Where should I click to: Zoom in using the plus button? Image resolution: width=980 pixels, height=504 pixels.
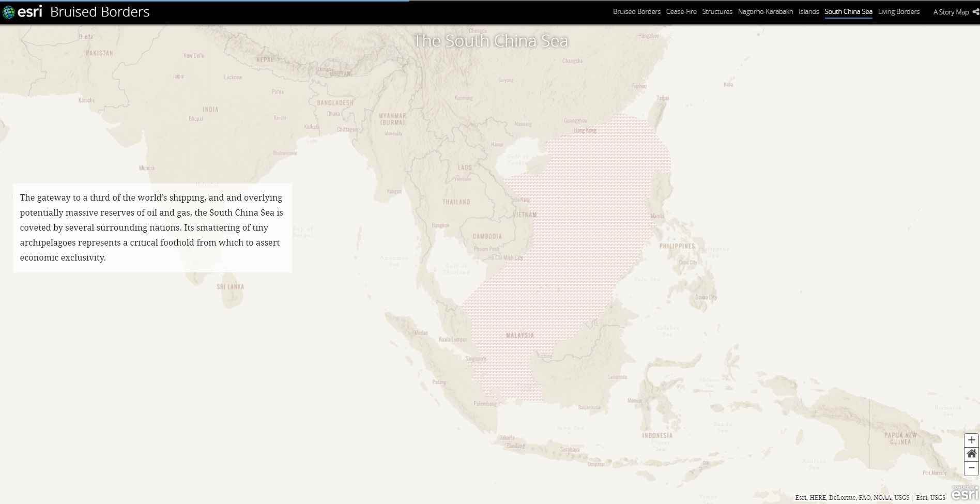point(971,440)
